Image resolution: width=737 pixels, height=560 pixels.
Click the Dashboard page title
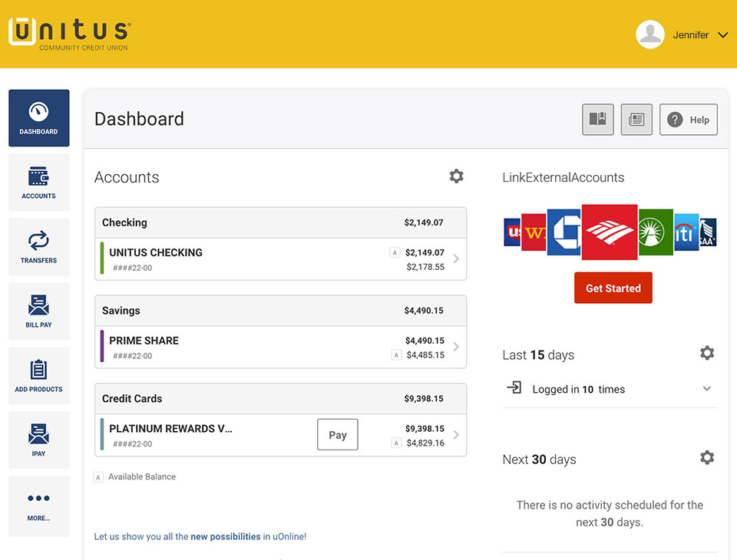(139, 120)
